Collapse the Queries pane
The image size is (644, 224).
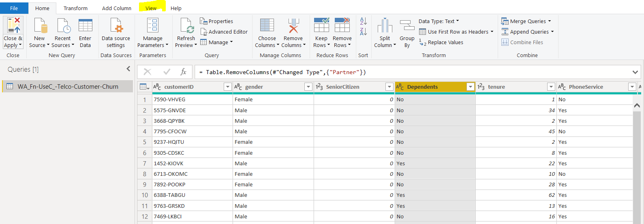tap(128, 69)
